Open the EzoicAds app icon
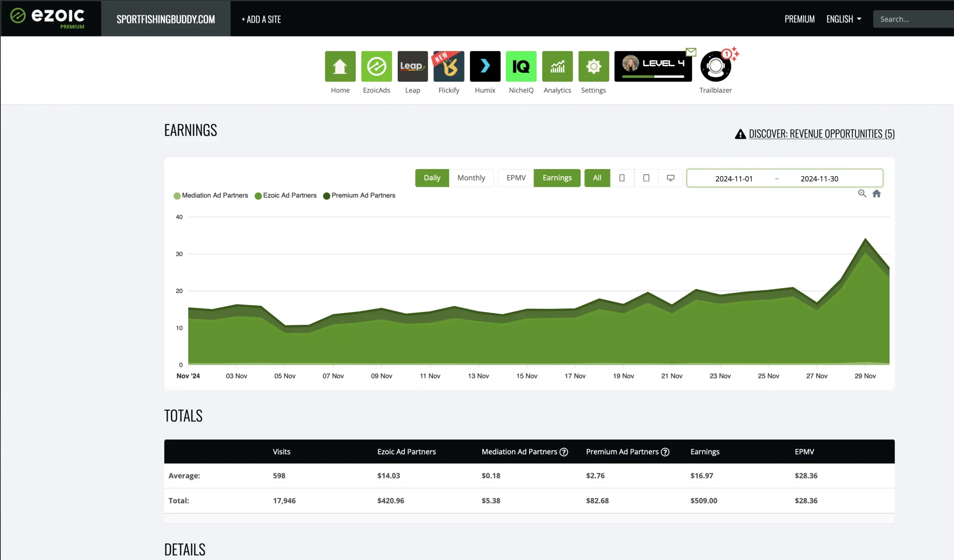The width and height of the screenshot is (954, 560). pyautogui.click(x=376, y=66)
